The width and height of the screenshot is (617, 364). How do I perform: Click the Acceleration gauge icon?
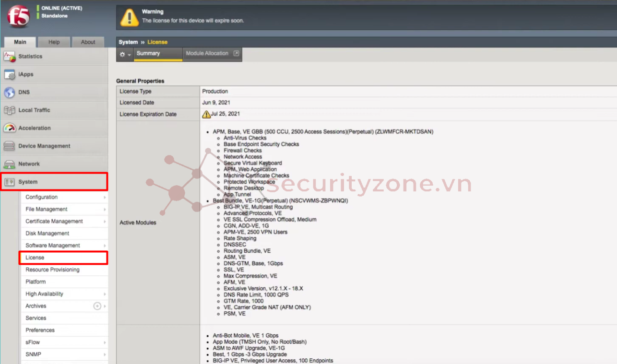[x=10, y=128]
